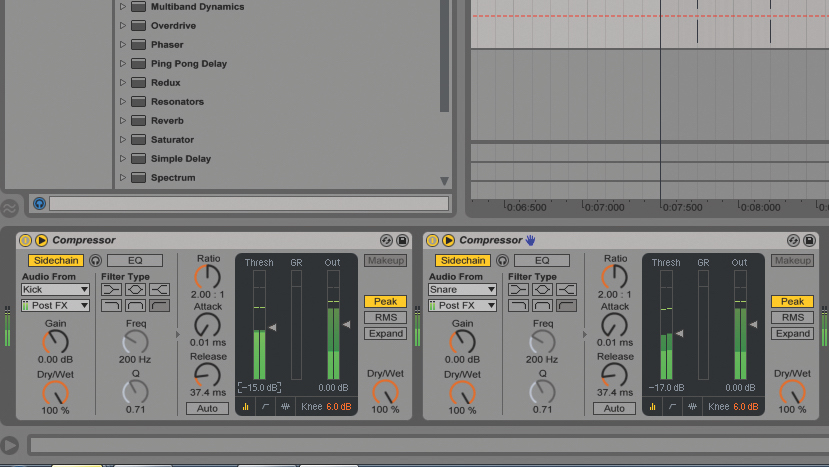Toggle sidechain listen headphone on Snare compressor

pyautogui.click(x=502, y=260)
